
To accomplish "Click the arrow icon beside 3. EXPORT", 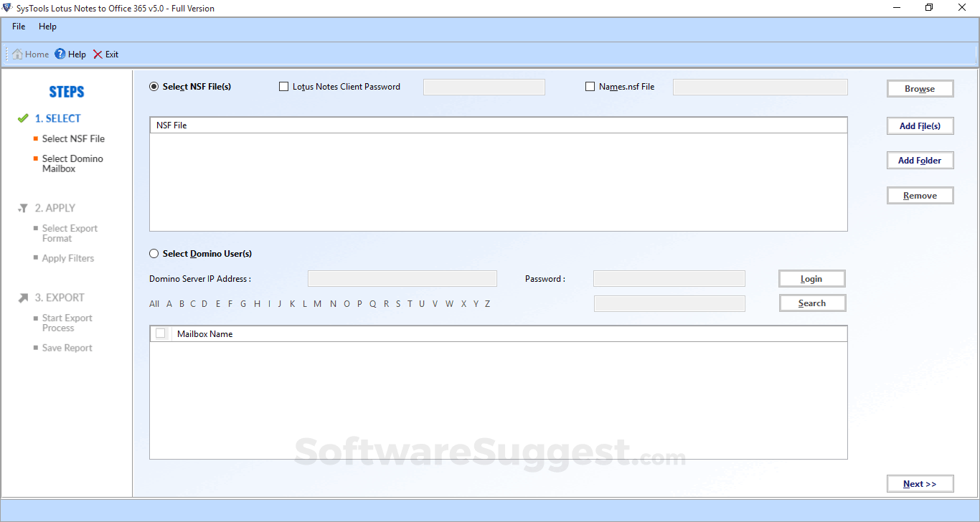I will pos(23,298).
